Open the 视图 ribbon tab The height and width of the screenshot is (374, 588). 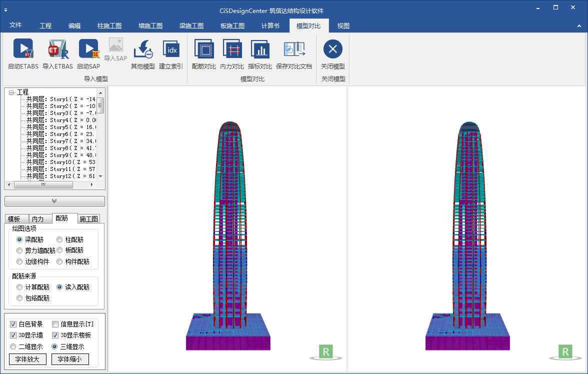(343, 25)
